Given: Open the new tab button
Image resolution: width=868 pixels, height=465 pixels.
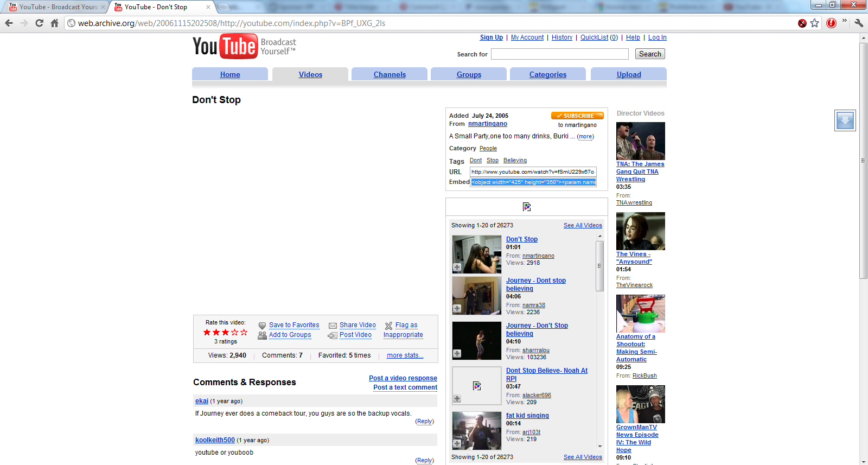Looking at the screenshot, I should pos(224,7).
